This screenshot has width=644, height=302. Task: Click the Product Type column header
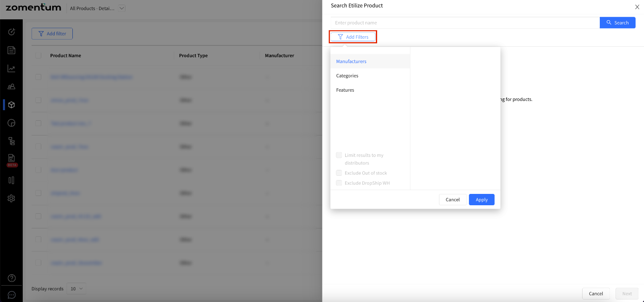[x=193, y=56]
